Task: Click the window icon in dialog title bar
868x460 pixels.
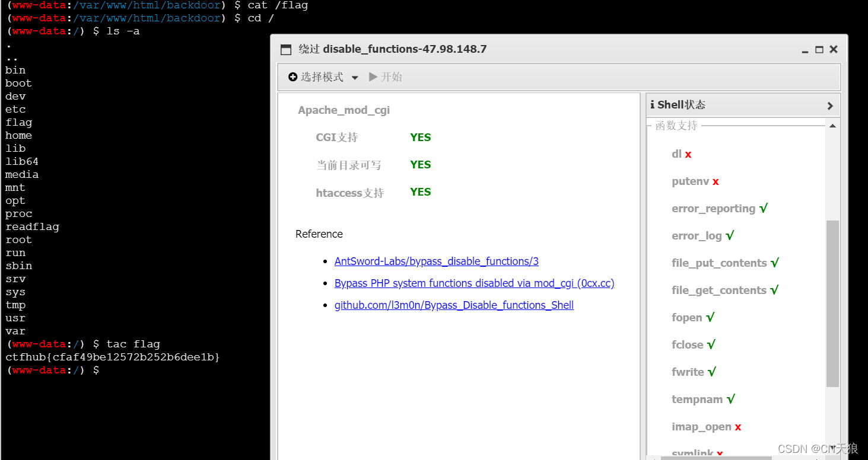Action: [x=286, y=50]
